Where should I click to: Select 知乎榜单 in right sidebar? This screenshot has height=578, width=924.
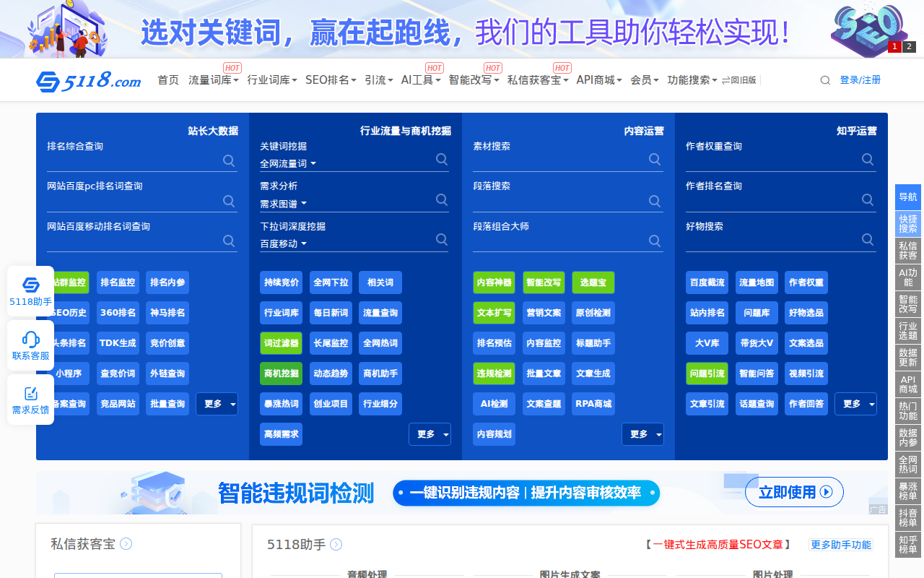pyautogui.click(x=908, y=544)
